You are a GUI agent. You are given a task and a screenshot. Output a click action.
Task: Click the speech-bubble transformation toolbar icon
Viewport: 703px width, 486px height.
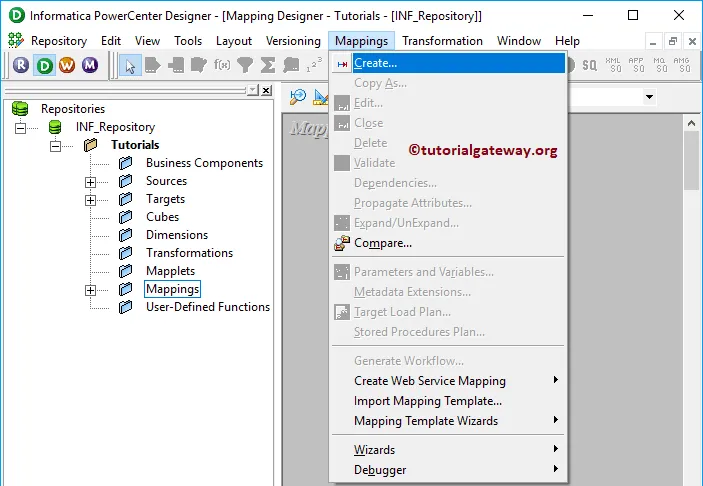(x=291, y=65)
